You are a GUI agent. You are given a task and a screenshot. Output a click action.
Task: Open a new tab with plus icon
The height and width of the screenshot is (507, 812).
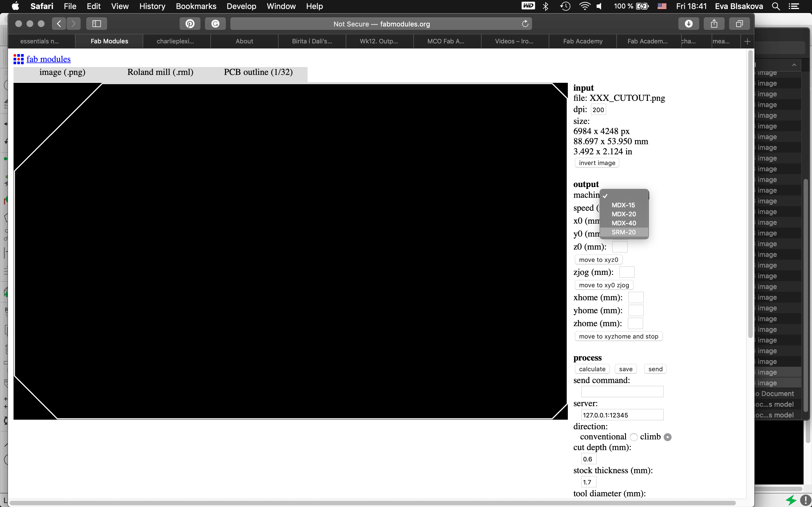pos(747,41)
